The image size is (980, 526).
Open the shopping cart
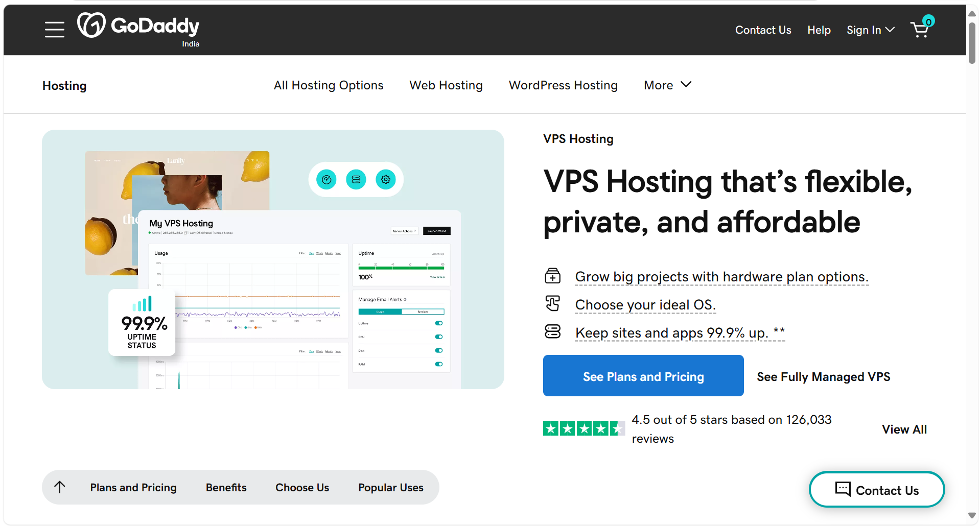(920, 30)
